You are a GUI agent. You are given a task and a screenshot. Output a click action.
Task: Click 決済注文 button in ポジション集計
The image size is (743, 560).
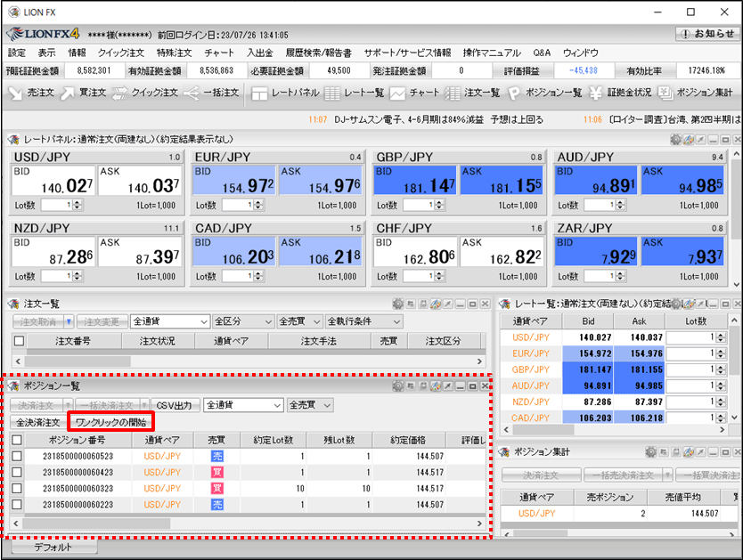click(541, 475)
